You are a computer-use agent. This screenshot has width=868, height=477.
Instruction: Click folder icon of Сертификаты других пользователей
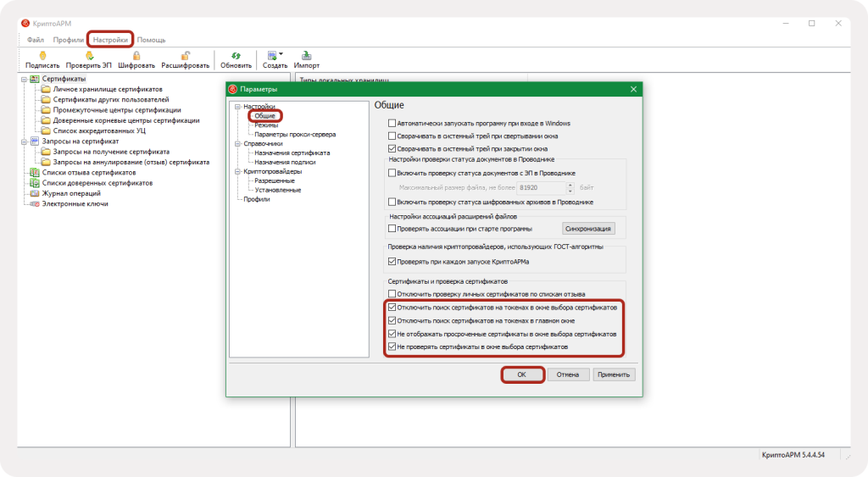(x=46, y=100)
